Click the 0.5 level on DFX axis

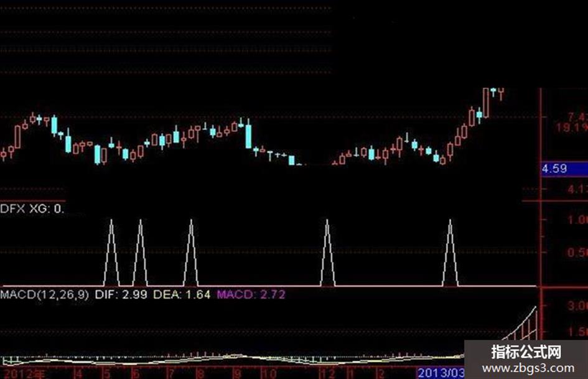tap(577, 252)
